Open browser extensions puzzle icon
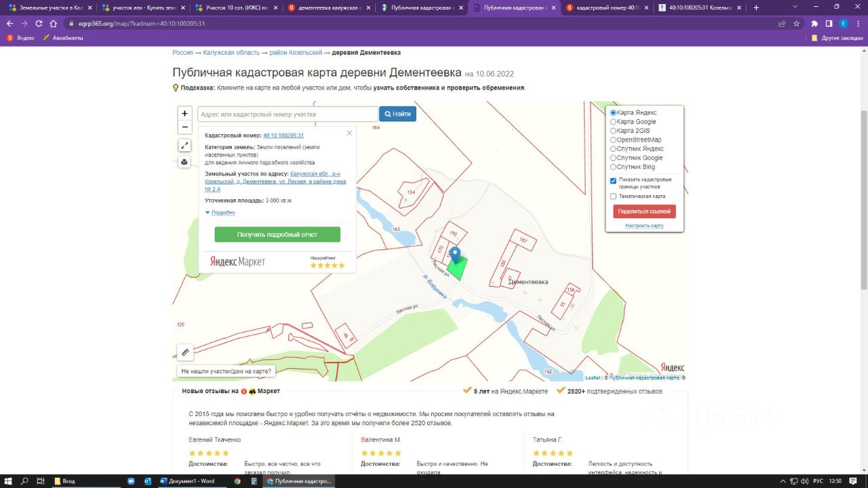This screenshot has height=488, width=868. (x=814, y=23)
